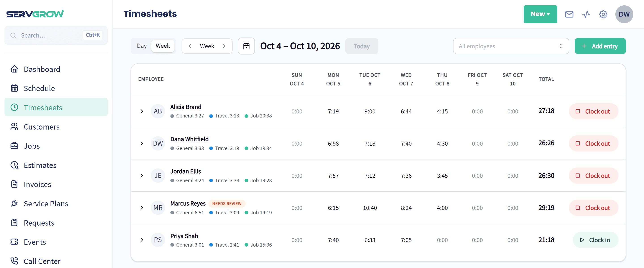Expand Priya Shah's timesheet row
644x268 pixels.
pos(142,240)
